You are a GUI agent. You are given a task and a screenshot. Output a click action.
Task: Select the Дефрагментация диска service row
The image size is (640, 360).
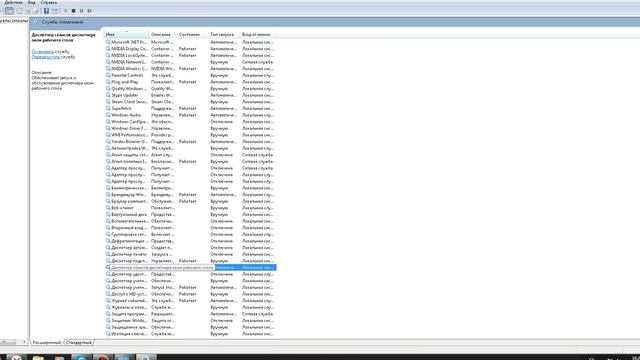point(190,241)
